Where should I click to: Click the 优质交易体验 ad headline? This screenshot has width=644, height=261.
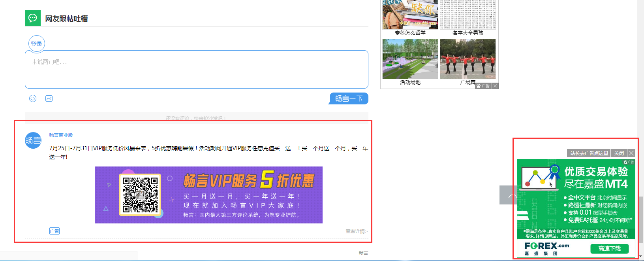pyautogui.click(x=596, y=172)
